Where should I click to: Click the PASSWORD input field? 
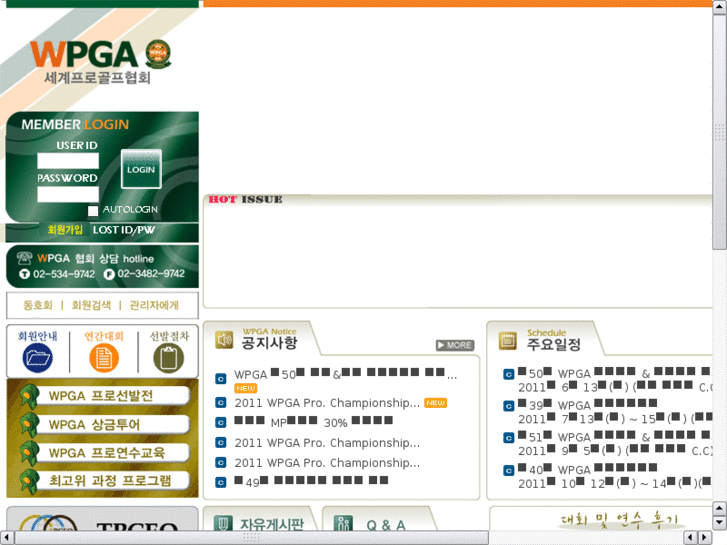tap(68, 194)
